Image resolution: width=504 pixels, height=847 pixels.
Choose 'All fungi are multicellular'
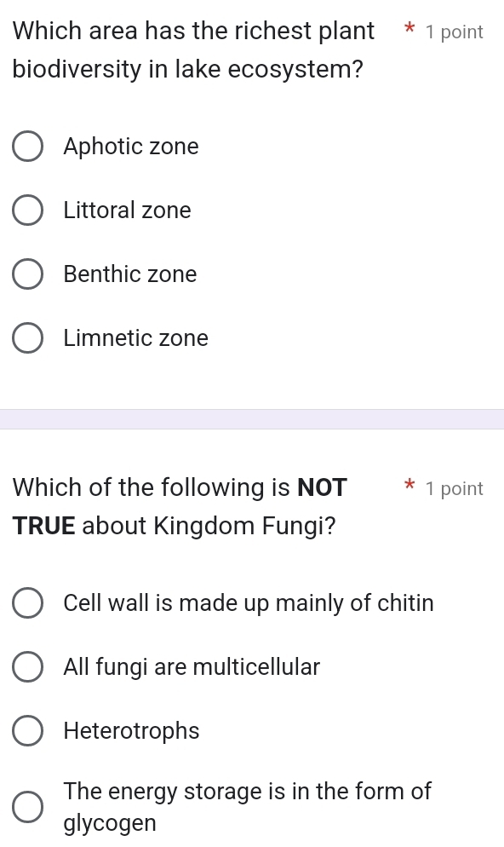pyautogui.click(x=27, y=666)
